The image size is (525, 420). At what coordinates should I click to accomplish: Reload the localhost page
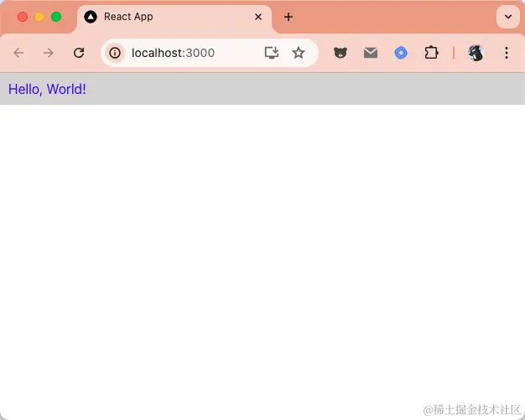coord(79,53)
